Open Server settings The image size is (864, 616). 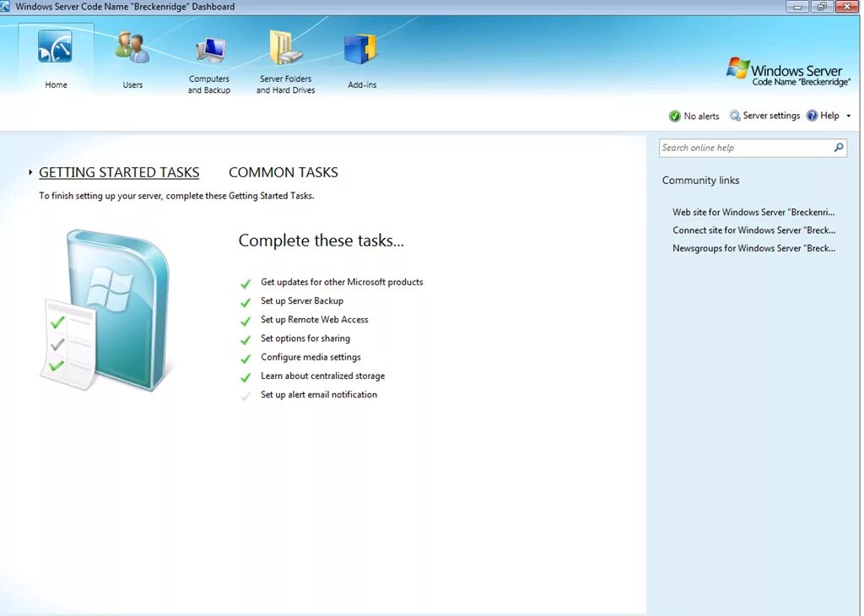[x=764, y=115]
